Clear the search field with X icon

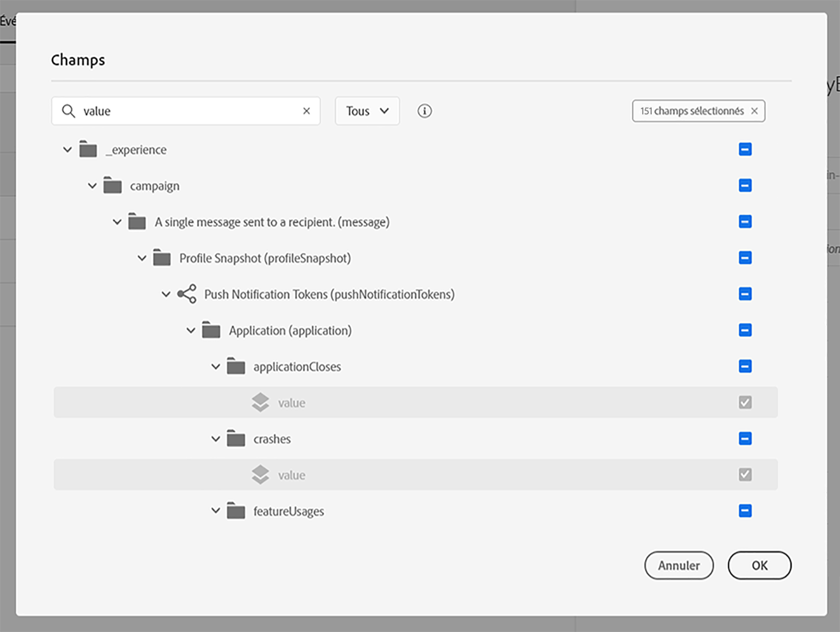coord(306,111)
